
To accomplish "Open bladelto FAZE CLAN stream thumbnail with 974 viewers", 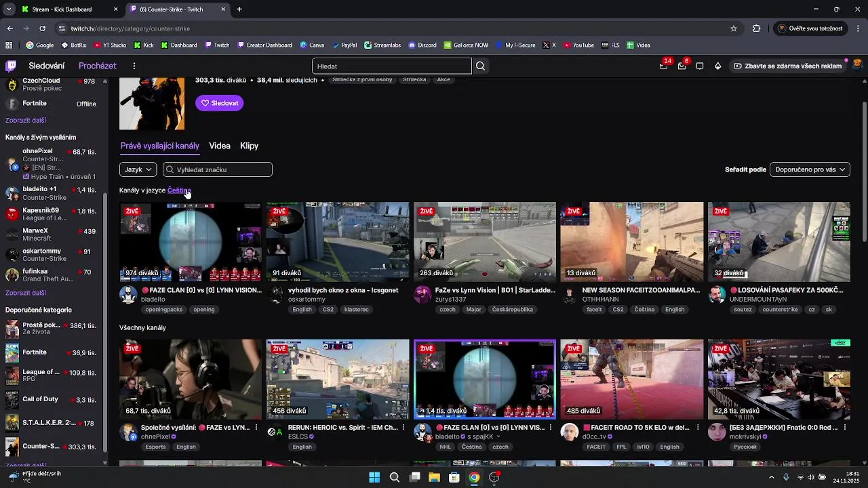I will click(191, 242).
